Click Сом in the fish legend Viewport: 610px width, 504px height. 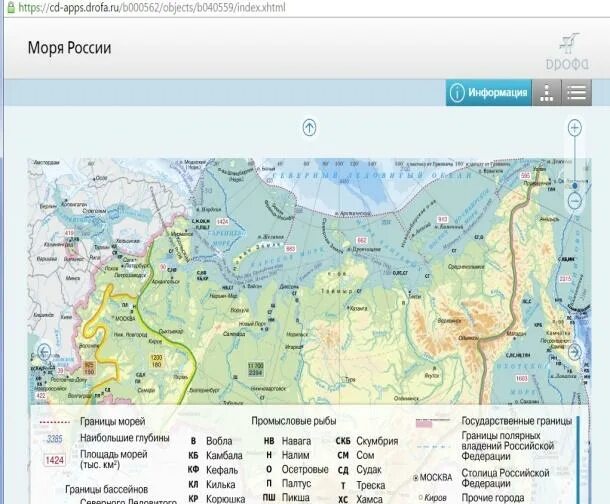(365, 455)
